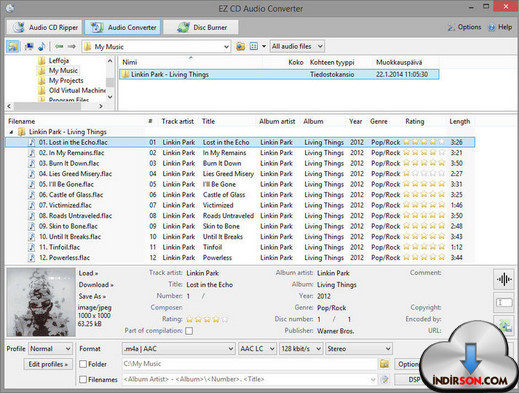The image size is (519, 393).
Task: Click the tag field icon below the waveform
Action: click(x=504, y=303)
